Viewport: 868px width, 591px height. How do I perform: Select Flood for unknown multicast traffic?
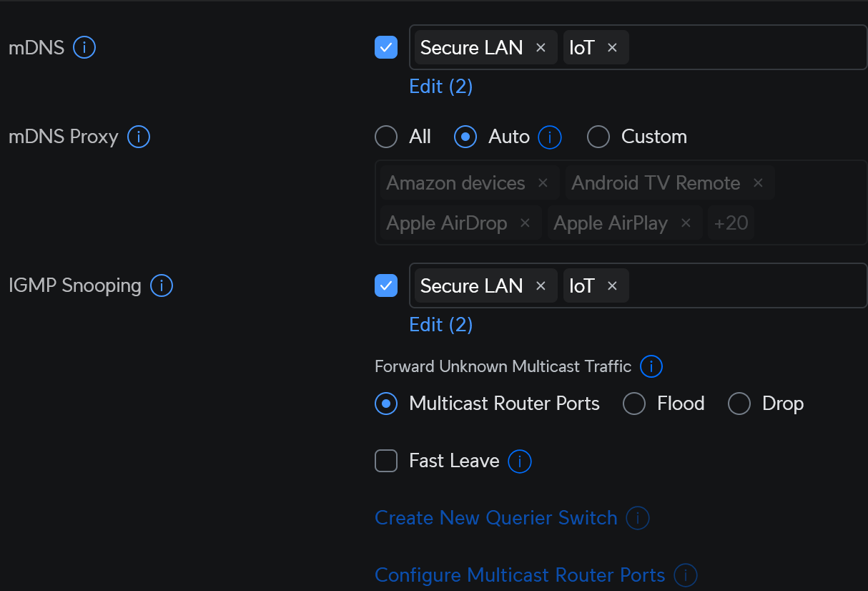coord(634,404)
